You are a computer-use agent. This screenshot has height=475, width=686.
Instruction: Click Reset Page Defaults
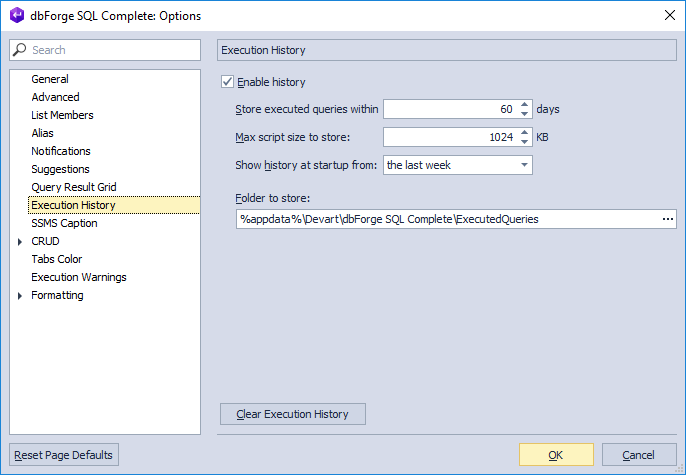65,455
